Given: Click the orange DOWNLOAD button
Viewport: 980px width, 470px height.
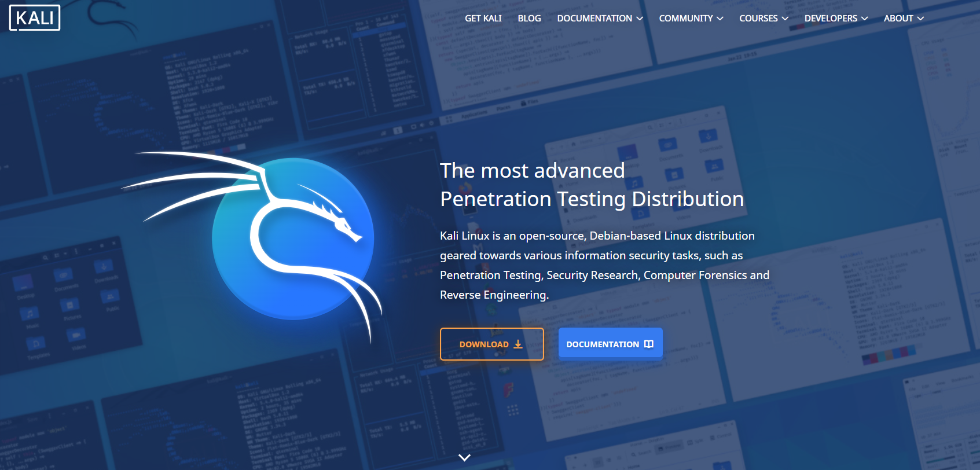Looking at the screenshot, I should tap(492, 344).
